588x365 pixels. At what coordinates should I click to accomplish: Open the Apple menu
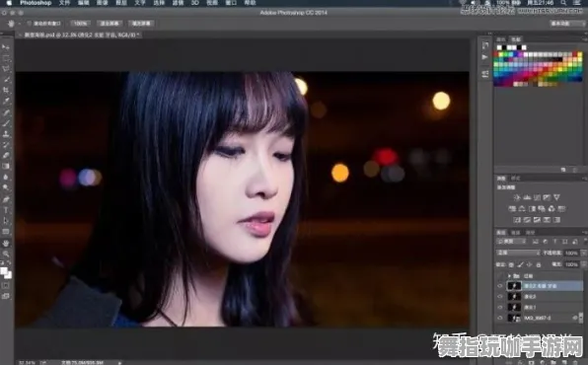9,3
